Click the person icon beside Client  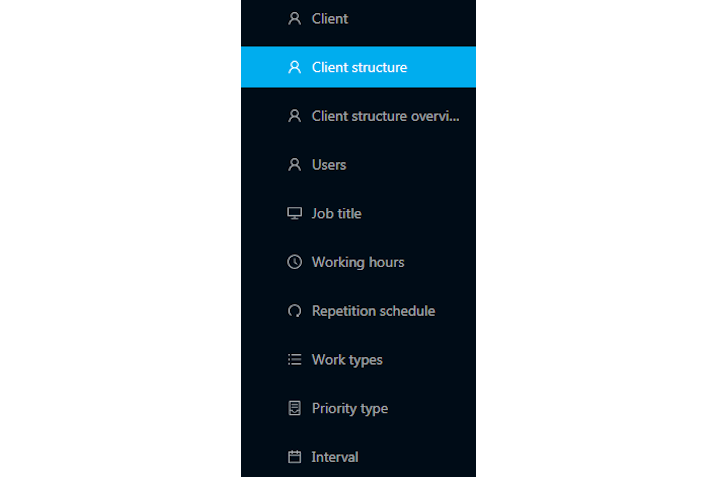(x=294, y=18)
